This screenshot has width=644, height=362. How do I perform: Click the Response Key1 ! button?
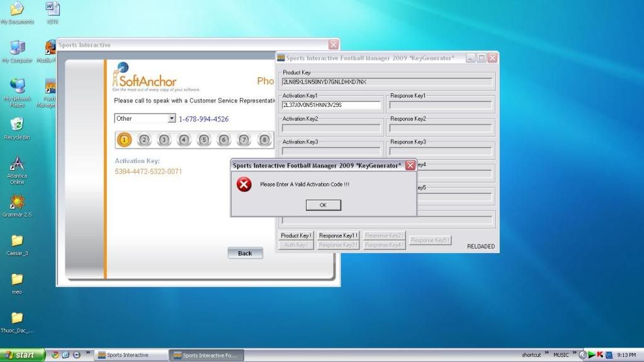[x=338, y=235]
